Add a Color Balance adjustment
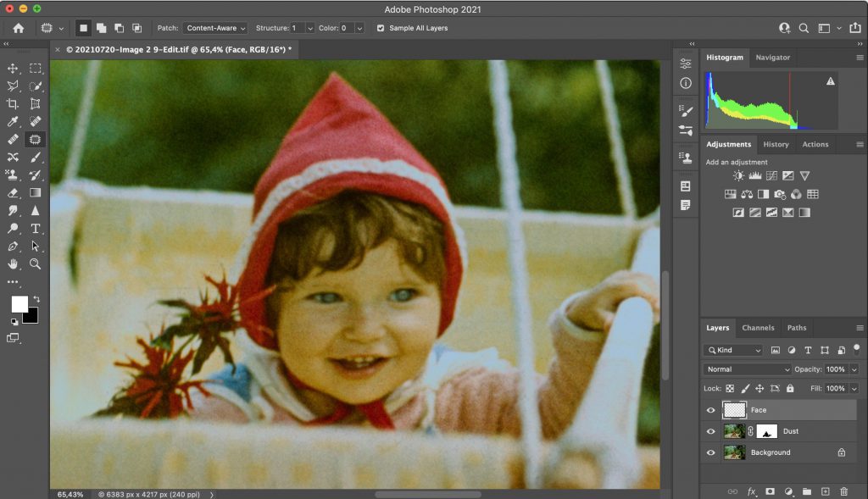 pos(747,194)
